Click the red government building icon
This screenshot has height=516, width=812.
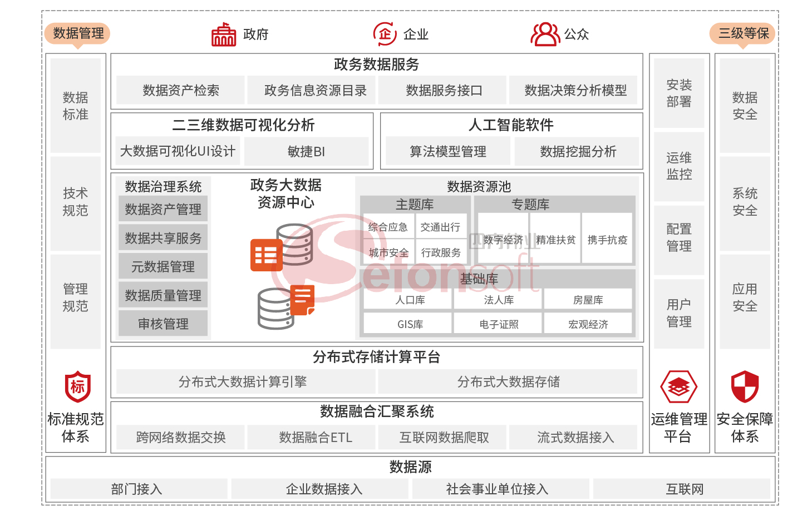(x=224, y=34)
